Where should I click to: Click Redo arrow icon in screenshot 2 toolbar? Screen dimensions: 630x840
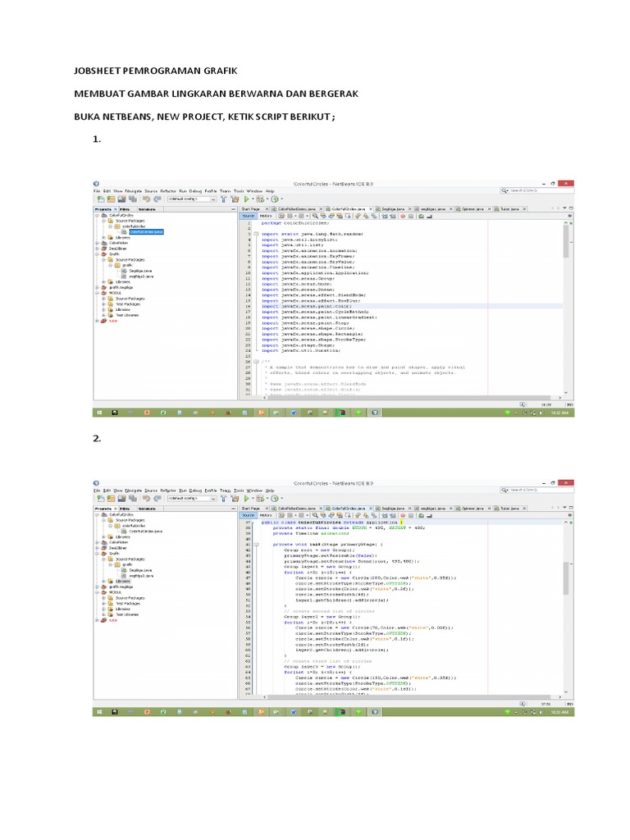(x=156, y=498)
